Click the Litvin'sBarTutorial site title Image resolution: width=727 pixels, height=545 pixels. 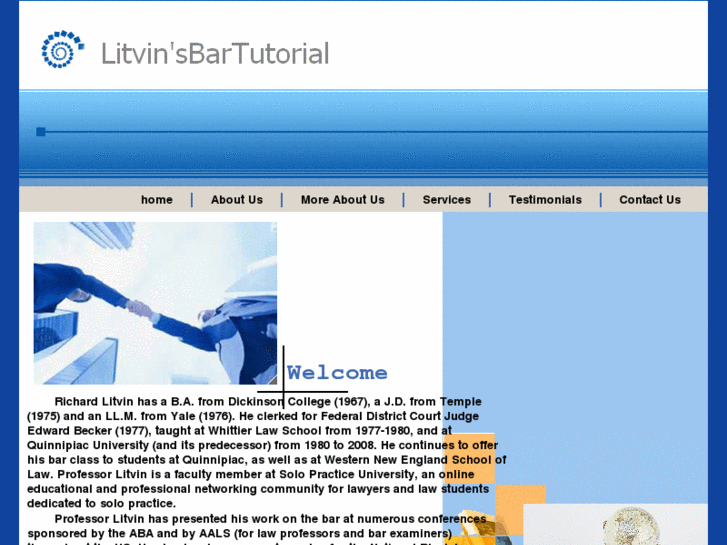(215, 53)
